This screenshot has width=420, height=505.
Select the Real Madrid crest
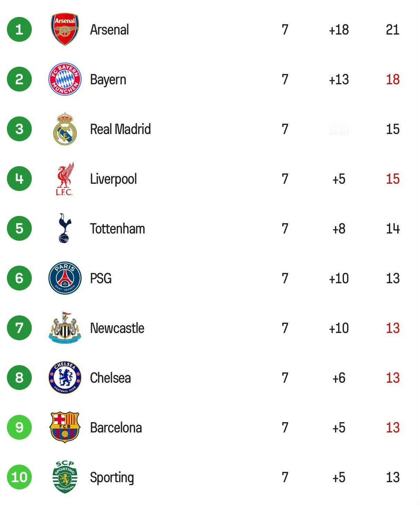click(x=65, y=129)
